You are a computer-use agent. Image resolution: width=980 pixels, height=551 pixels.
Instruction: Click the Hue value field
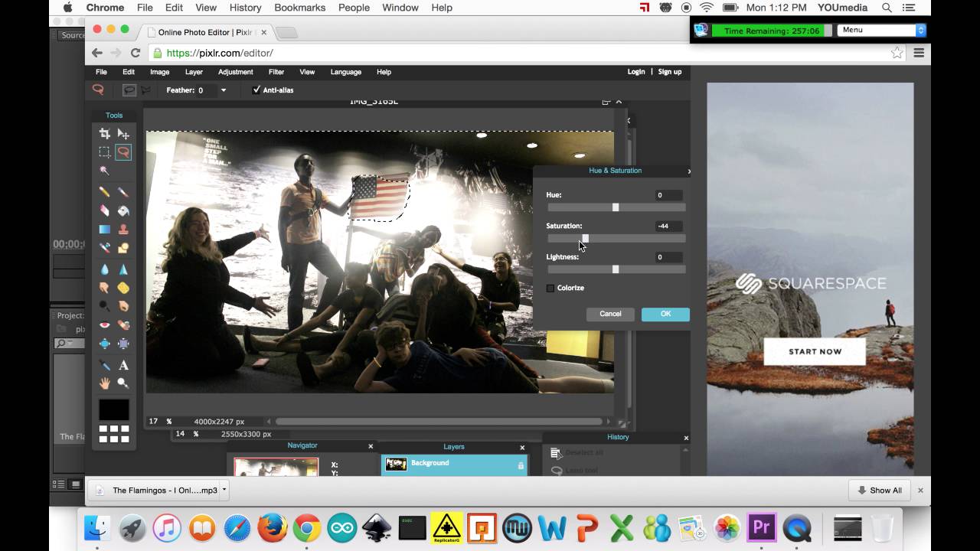tap(668, 195)
